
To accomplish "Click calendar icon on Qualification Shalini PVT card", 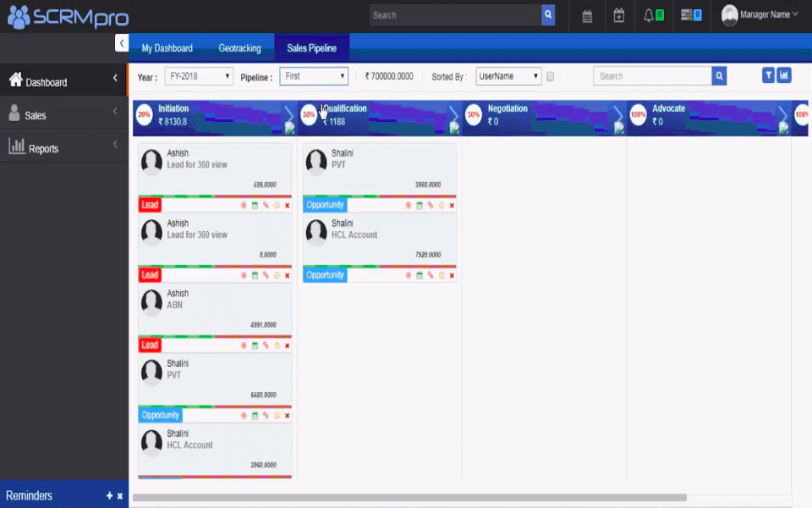I will pyautogui.click(x=420, y=205).
